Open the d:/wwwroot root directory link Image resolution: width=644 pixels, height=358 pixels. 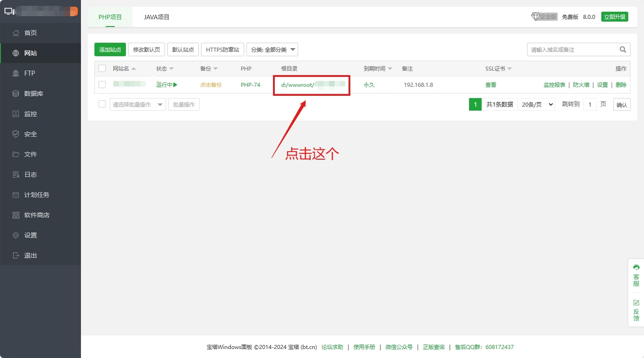[297, 85]
